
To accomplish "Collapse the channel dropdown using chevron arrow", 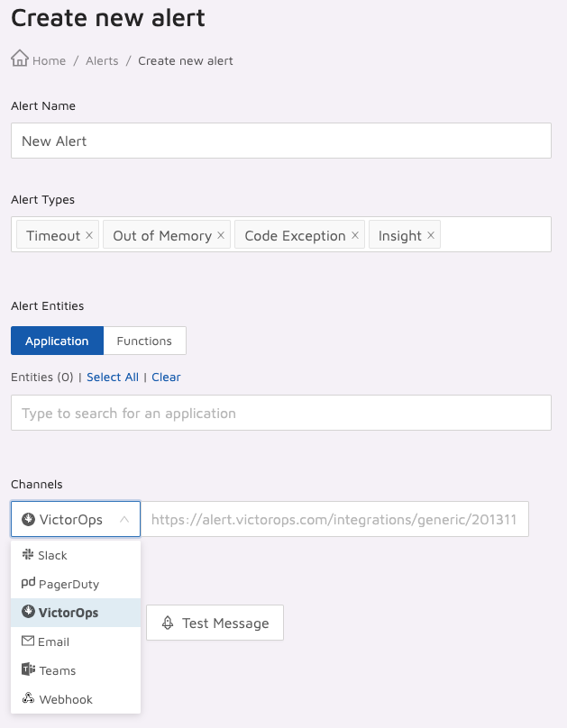I will 124,519.
